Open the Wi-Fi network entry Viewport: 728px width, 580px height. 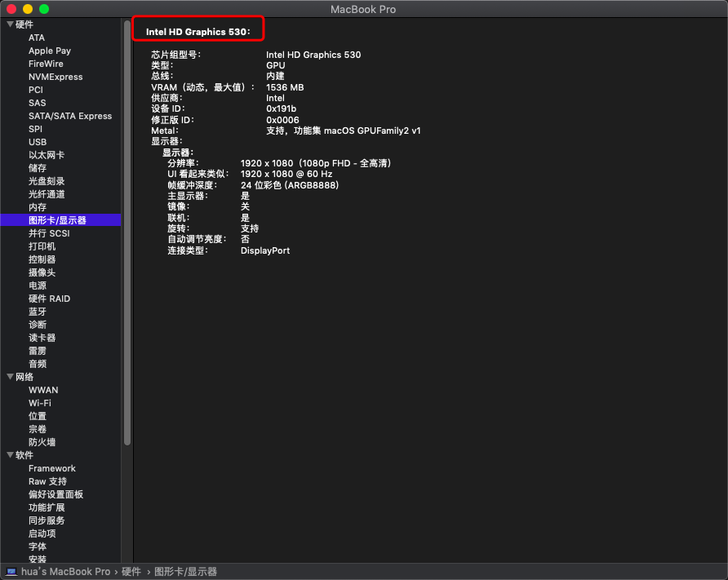pyautogui.click(x=40, y=403)
